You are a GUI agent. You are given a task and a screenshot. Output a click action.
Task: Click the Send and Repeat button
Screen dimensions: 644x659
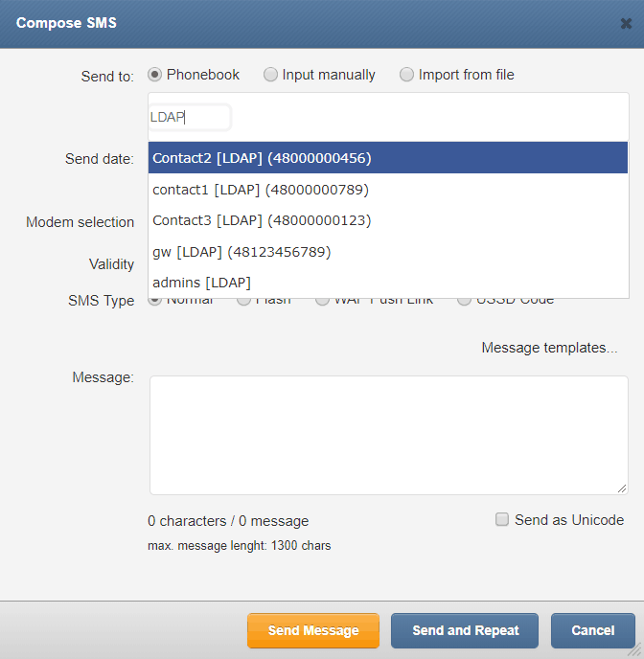(x=465, y=630)
